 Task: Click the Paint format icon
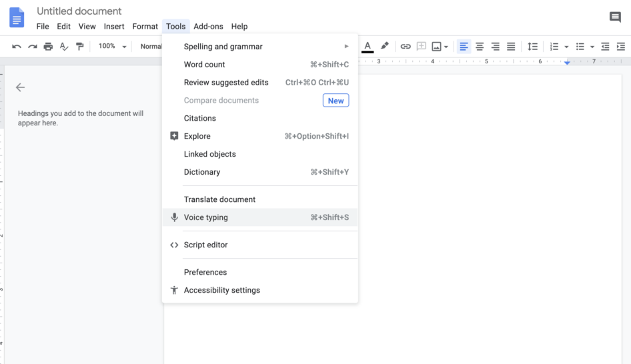point(79,47)
